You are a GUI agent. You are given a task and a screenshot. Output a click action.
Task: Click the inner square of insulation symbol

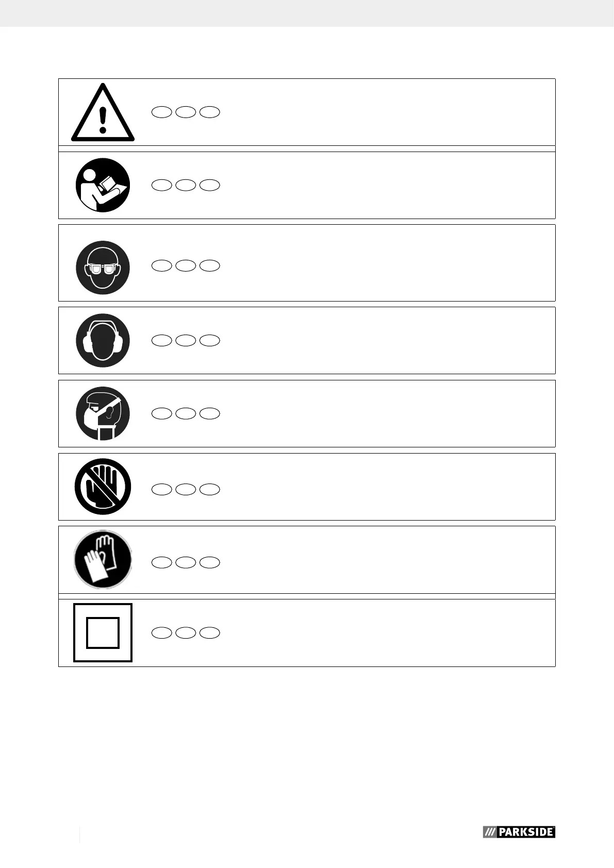click(x=103, y=632)
